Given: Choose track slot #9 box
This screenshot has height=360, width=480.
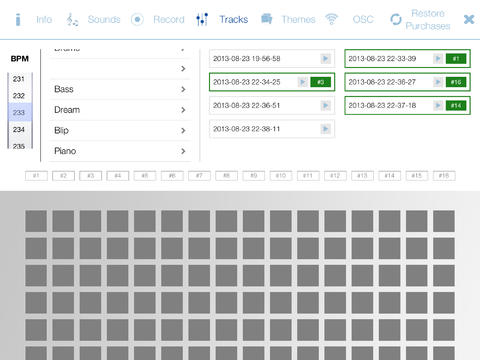Looking at the screenshot, I should (x=254, y=176).
